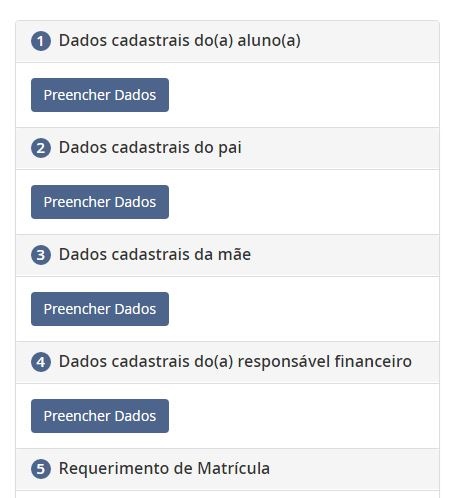Expand the Requerimento de Matrícula section title
This screenshot has width=455, height=498.
pyautogui.click(x=164, y=469)
